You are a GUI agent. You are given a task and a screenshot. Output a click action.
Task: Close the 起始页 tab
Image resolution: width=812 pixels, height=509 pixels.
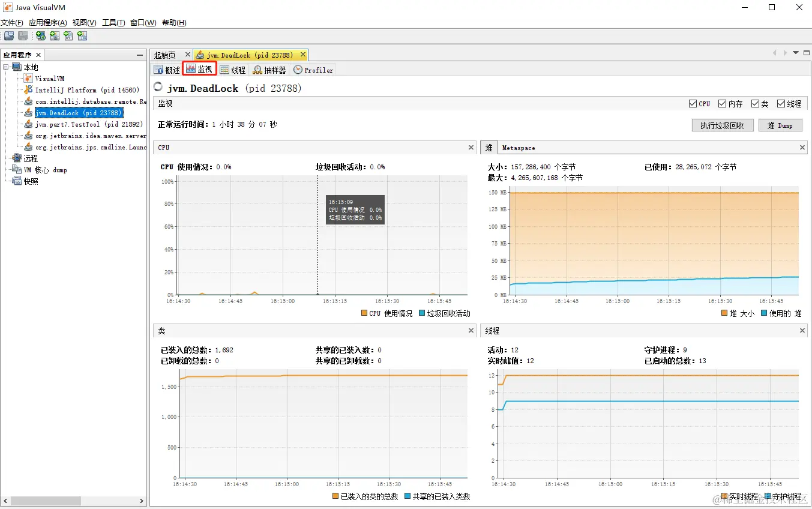click(188, 55)
